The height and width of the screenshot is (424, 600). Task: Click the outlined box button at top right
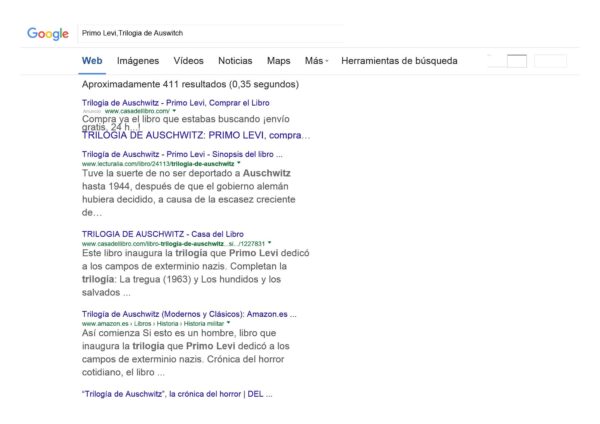517,61
